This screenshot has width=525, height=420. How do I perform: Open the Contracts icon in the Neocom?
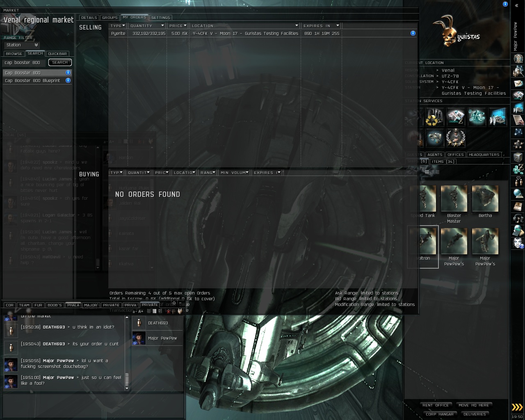pyautogui.click(x=518, y=120)
